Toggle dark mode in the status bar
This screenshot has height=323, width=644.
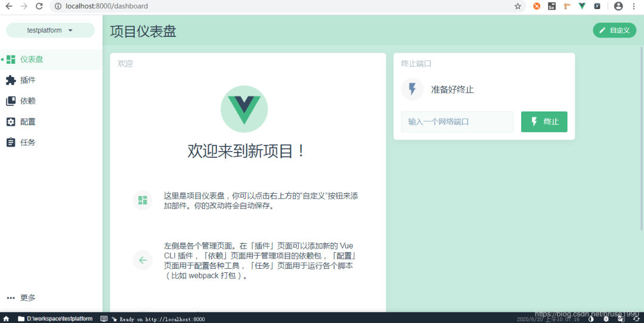point(591,318)
